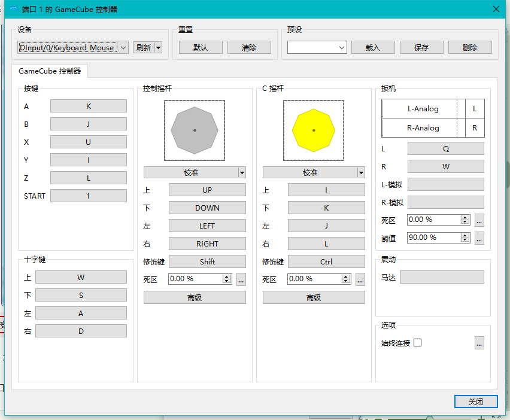
Task: Click the 刷新 refresh button
Action: (x=144, y=47)
